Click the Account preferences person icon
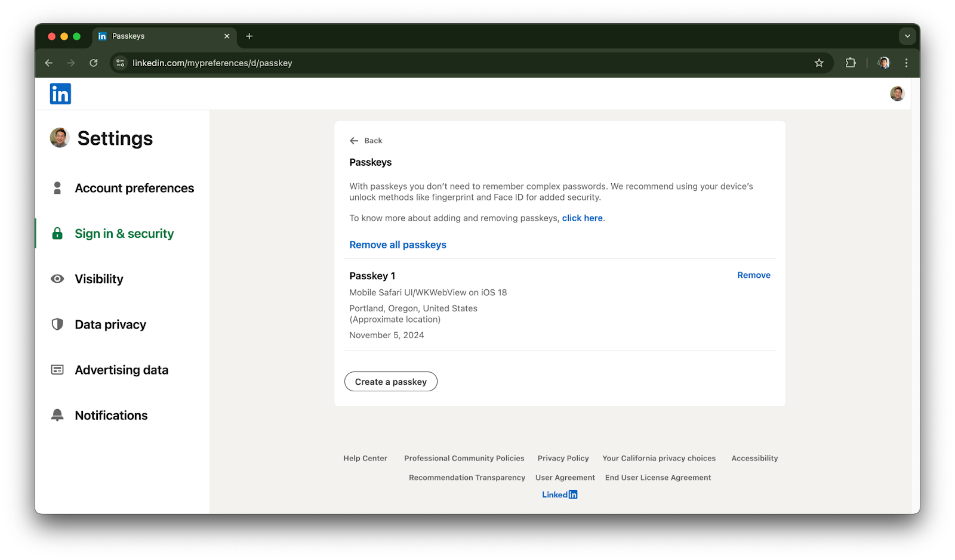 [57, 188]
